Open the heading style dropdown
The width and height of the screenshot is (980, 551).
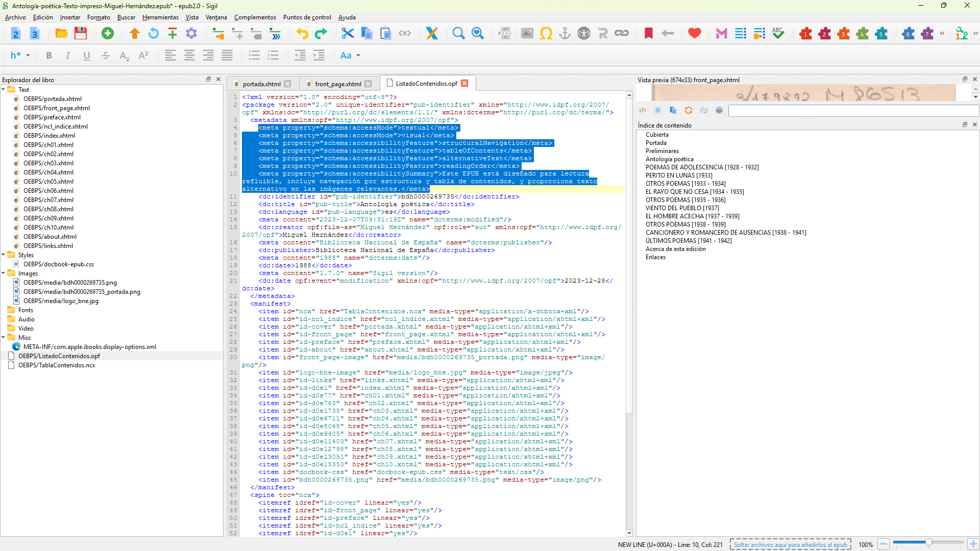pyautogui.click(x=20, y=56)
